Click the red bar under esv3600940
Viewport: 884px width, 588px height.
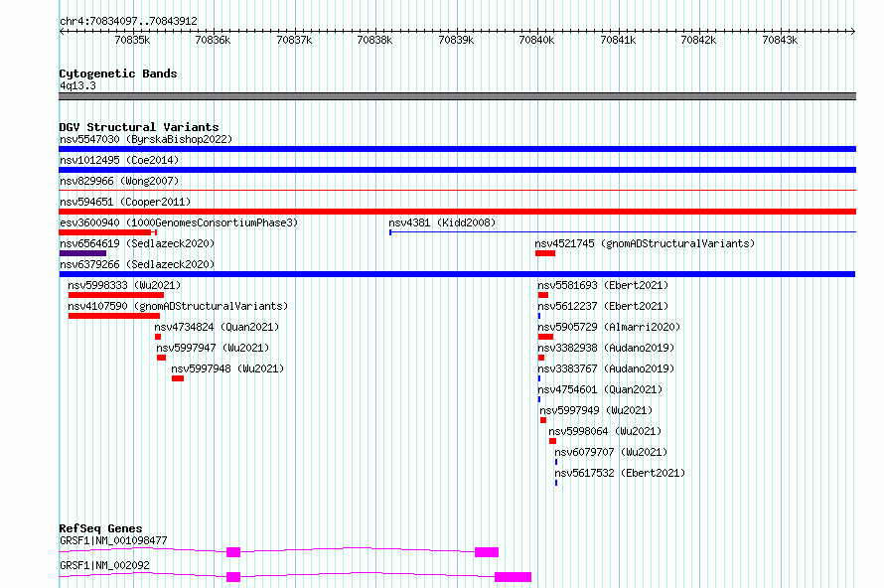pyautogui.click(x=107, y=232)
